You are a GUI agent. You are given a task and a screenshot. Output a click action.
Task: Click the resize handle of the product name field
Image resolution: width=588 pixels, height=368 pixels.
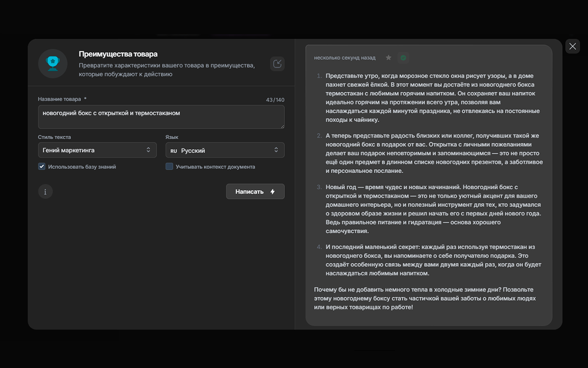coord(282,126)
